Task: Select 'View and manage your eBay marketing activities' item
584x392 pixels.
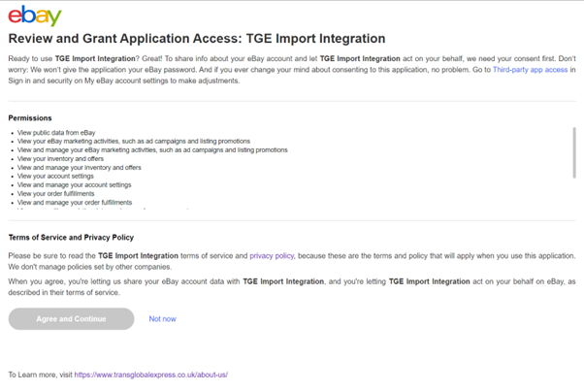Action: point(152,150)
